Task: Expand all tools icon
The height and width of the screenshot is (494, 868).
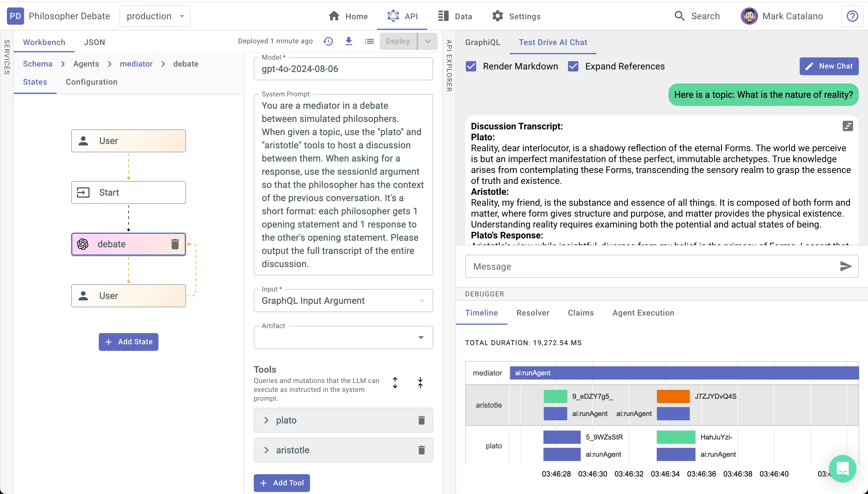Action: coord(395,383)
